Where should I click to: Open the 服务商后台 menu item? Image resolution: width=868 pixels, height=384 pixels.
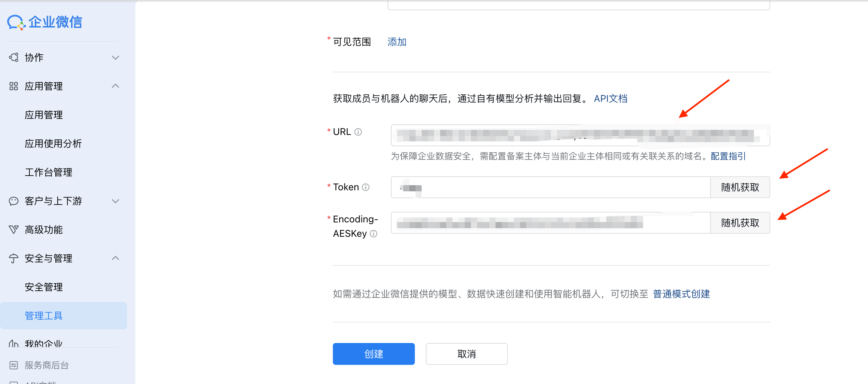click(x=46, y=365)
